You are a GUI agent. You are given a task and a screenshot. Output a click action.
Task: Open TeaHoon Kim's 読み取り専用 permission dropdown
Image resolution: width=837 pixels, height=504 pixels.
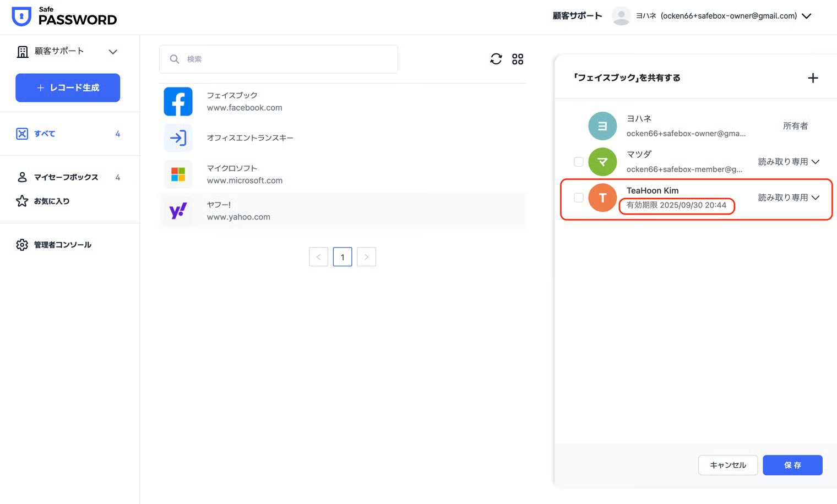[789, 198]
